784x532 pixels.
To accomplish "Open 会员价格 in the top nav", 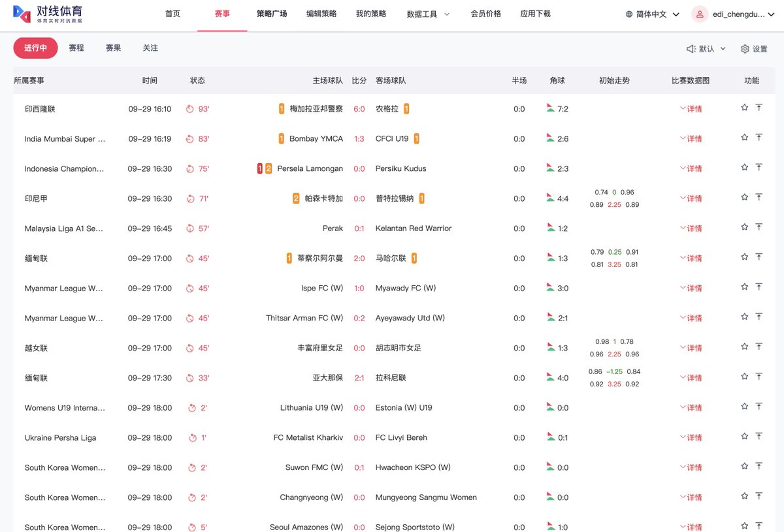I will click(486, 14).
